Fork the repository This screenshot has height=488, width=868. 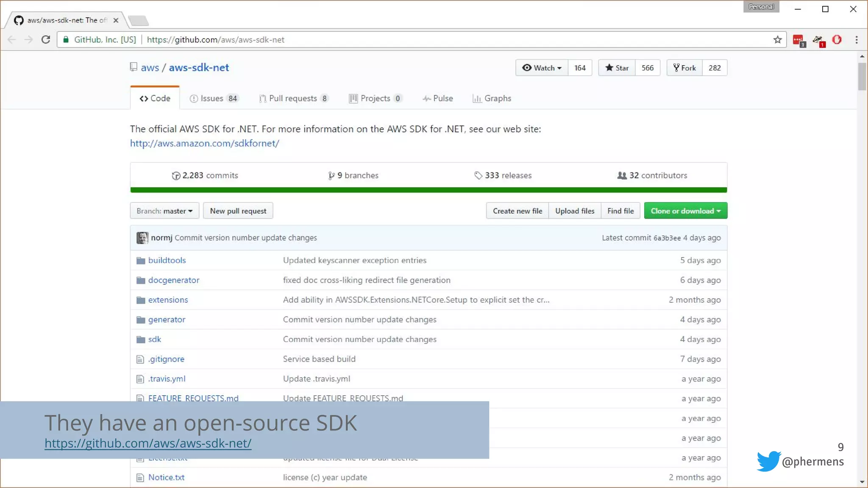(x=684, y=68)
